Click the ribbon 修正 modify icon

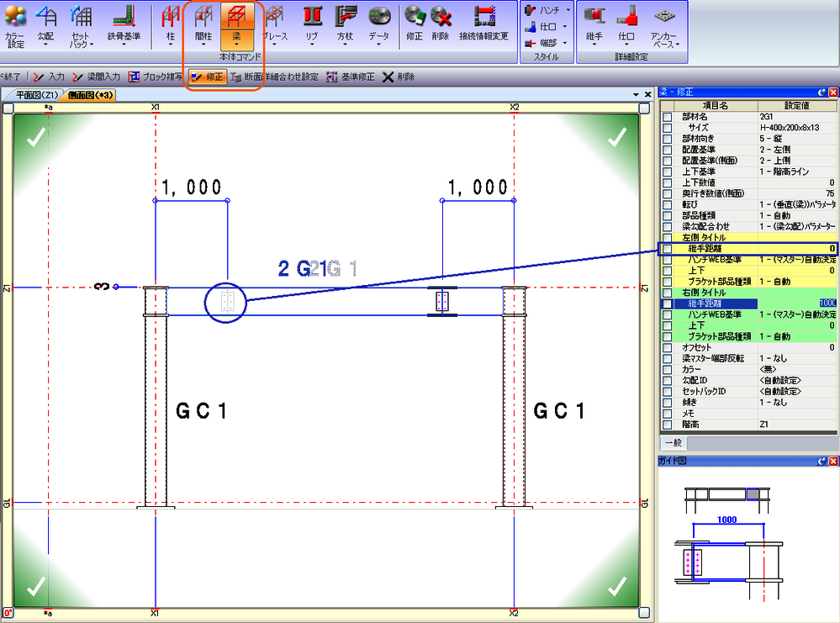coord(414,24)
